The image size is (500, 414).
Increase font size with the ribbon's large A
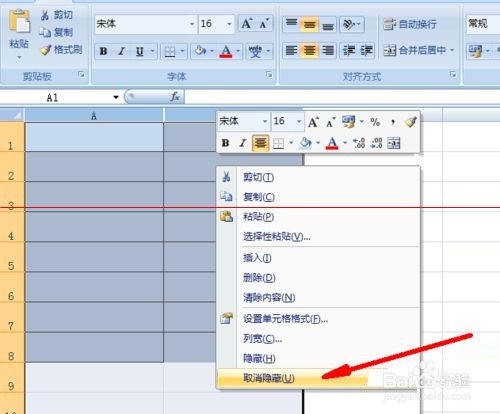point(247,24)
